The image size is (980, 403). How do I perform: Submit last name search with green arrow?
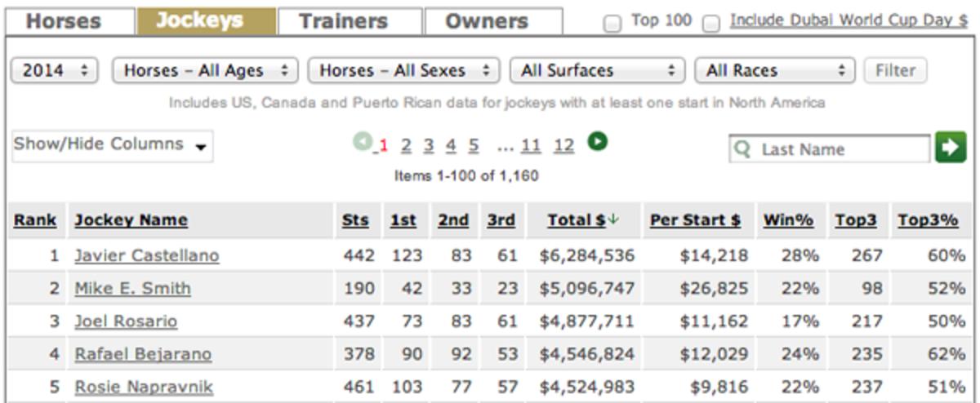pyautogui.click(x=951, y=148)
